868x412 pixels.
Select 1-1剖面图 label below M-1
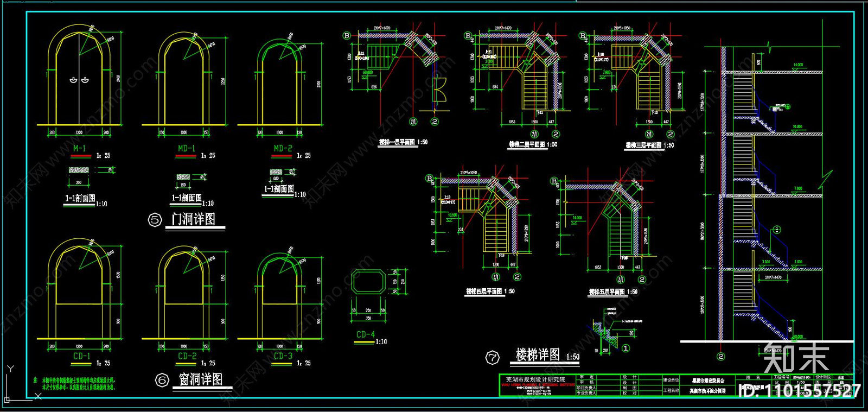(80, 199)
